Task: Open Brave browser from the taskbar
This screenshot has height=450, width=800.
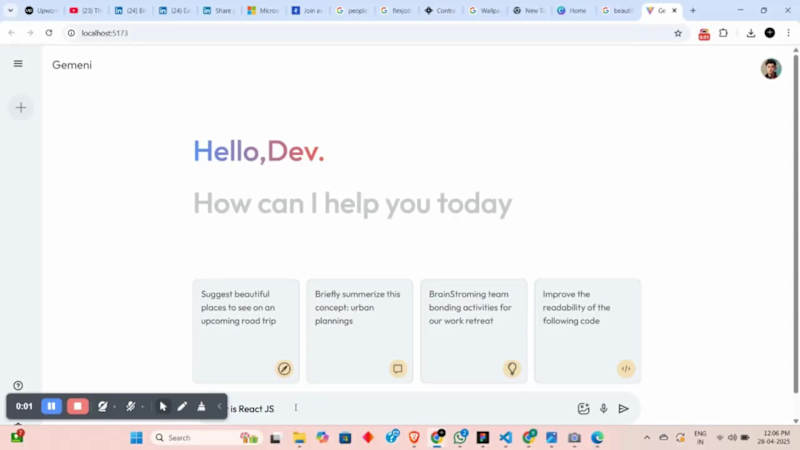Action: tap(414, 438)
